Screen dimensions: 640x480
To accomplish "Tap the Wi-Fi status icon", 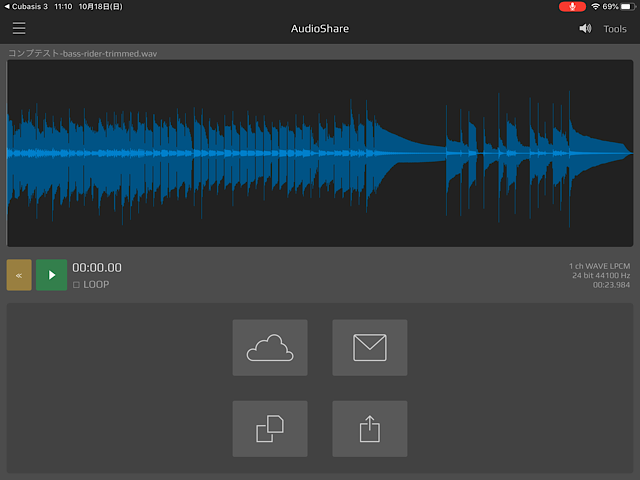I will pos(596,7).
